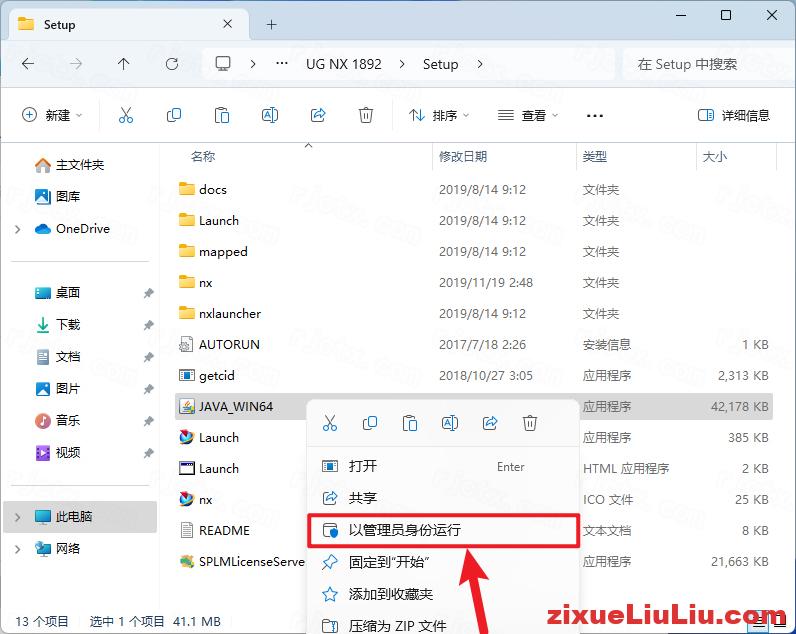The image size is (796, 634).
Task: Click the Paste icon in the main toolbar
Action: pos(222,115)
